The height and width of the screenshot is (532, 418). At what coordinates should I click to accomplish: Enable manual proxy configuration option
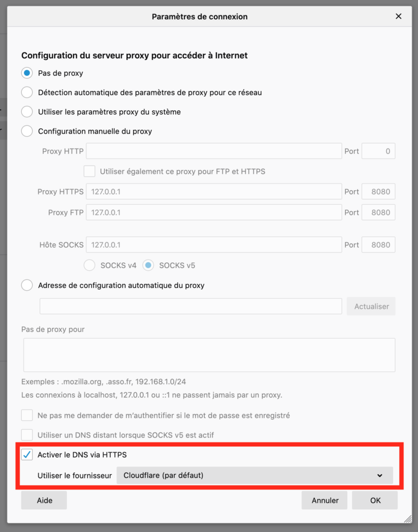coord(27,131)
